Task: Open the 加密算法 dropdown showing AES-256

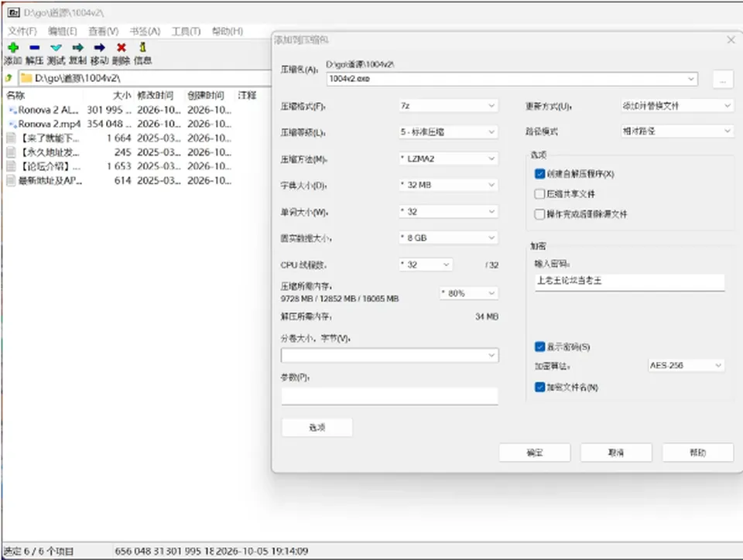Action: coord(687,365)
